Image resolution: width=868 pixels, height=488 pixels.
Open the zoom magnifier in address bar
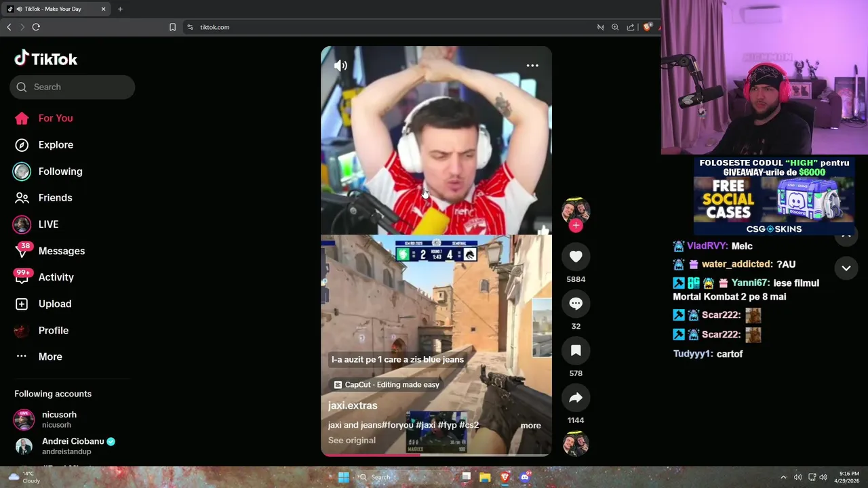tap(615, 27)
